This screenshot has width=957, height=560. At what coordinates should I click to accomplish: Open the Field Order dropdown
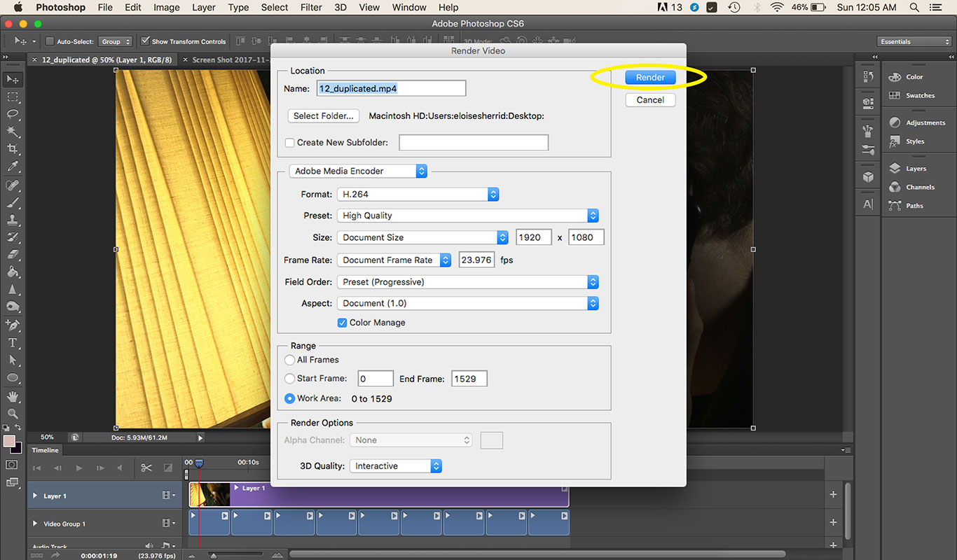pos(468,282)
